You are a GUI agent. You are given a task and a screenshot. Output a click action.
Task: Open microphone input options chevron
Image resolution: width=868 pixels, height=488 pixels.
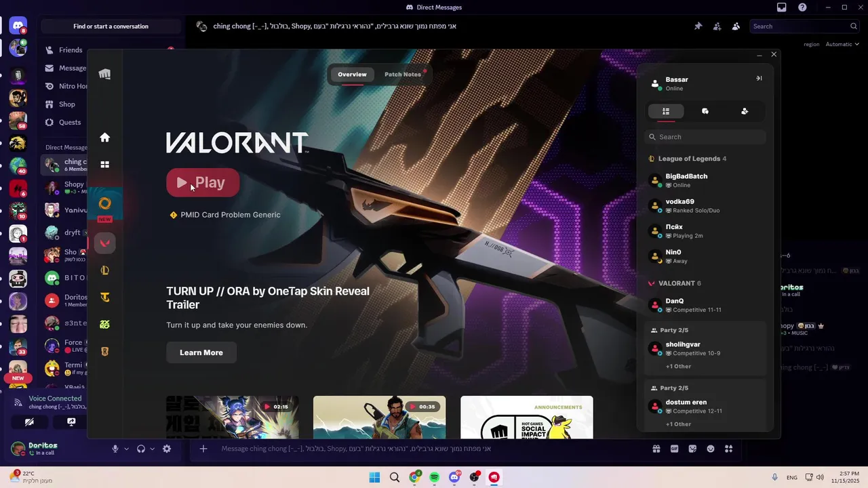(126, 449)
